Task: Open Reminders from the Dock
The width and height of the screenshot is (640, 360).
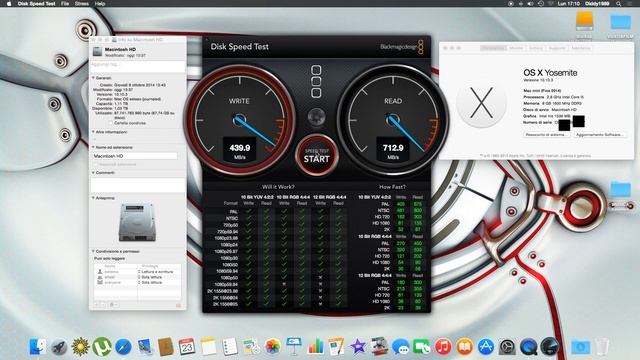Action: tap(229, 347)
